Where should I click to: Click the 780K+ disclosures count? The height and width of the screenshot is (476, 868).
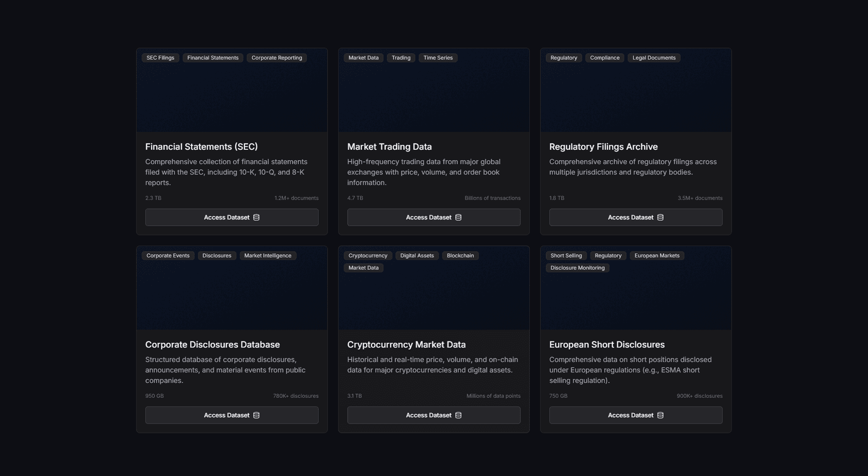pyautogui.click(x=296, y=396)
